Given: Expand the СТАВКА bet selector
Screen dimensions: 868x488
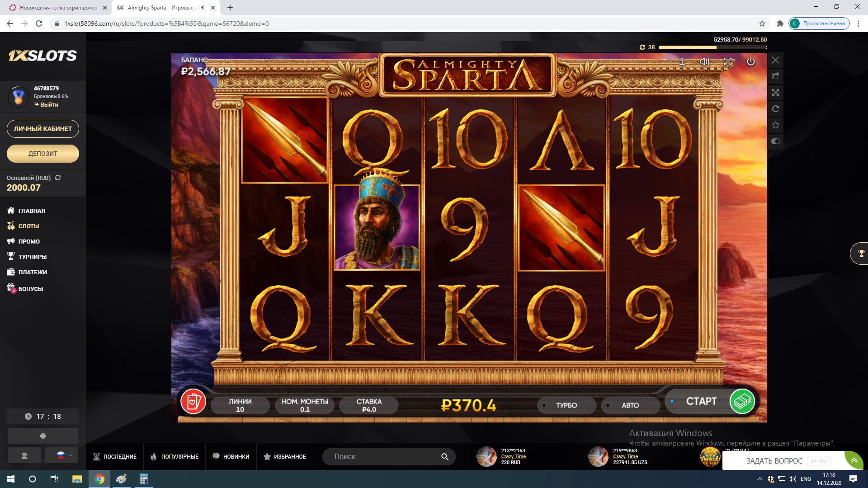Looking at the screenshot, I should coord(369,405).
